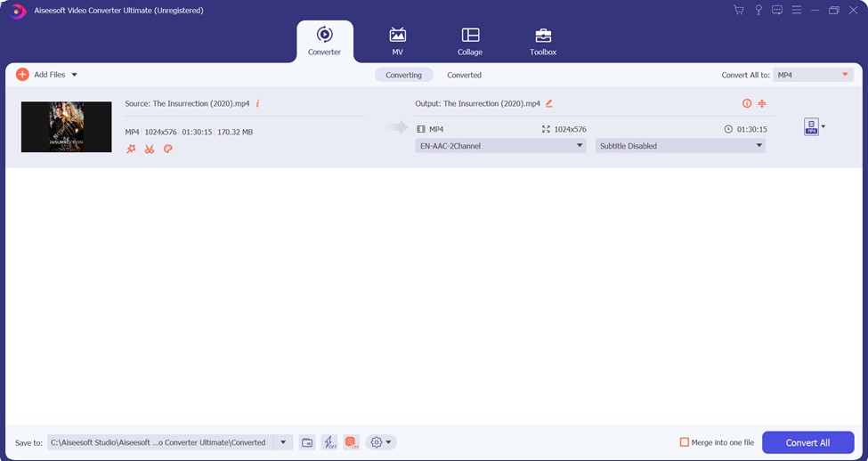
Task: Open the cut scissors tool
Action: point(150,149)
